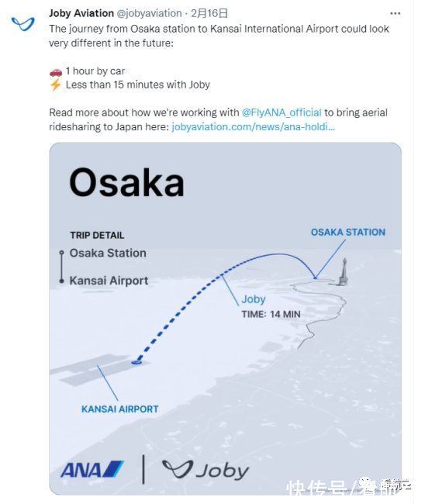
Task: Open the Joby Aviation profile avatar
Action: click(22, 23)
